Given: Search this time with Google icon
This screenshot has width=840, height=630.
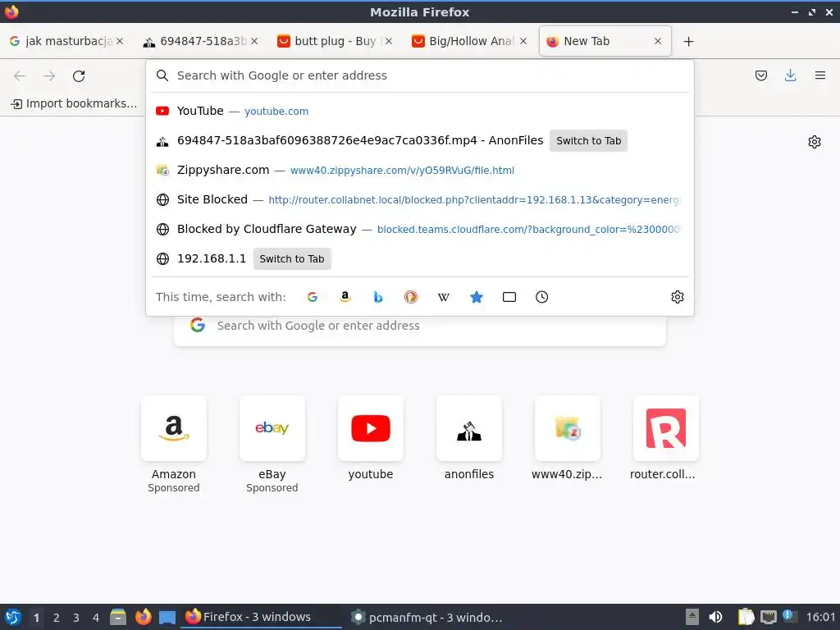Looking at the screenshot, I should [x=313, y=297].
